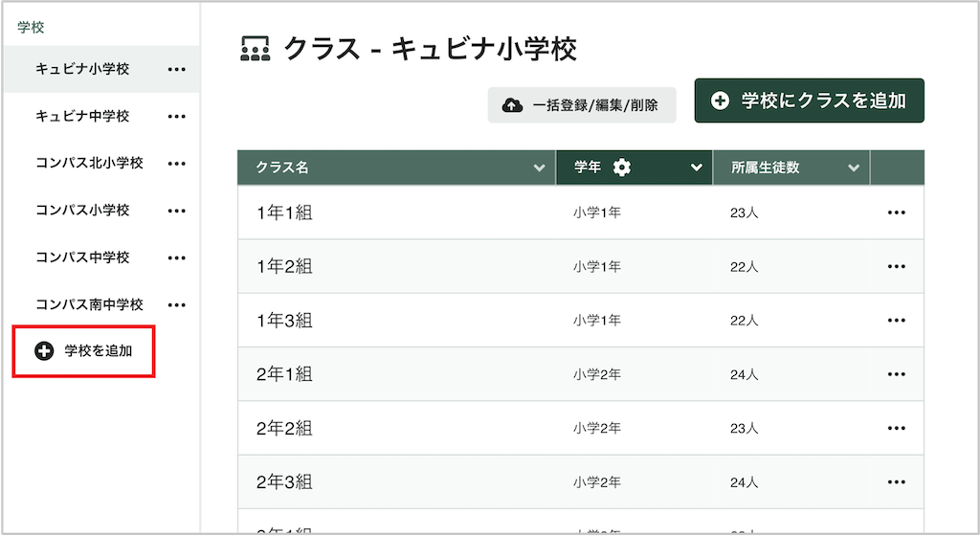The width and height of the screenshot is (980, 536).
Task: Open the gear settings in 学年 column header
Action: pyautogui.click(x=622, y=167)
